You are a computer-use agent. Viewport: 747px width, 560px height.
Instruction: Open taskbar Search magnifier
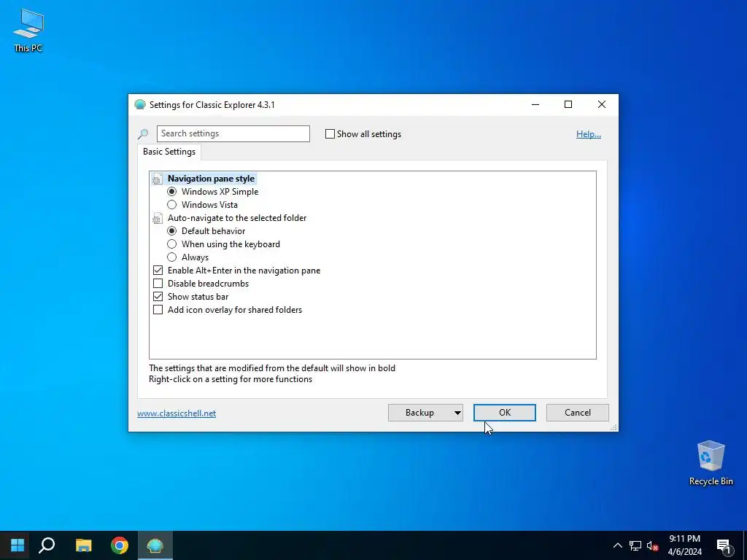point(47,545)
